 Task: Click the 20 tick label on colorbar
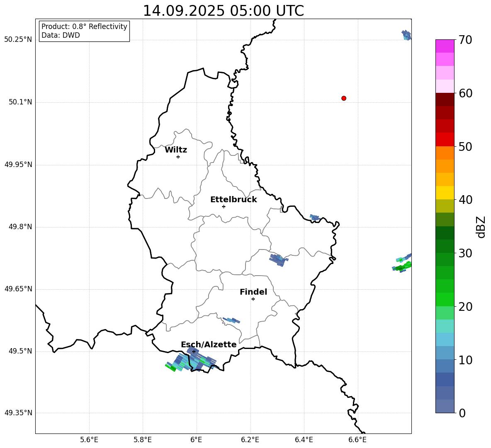click(x=465, y=307)
